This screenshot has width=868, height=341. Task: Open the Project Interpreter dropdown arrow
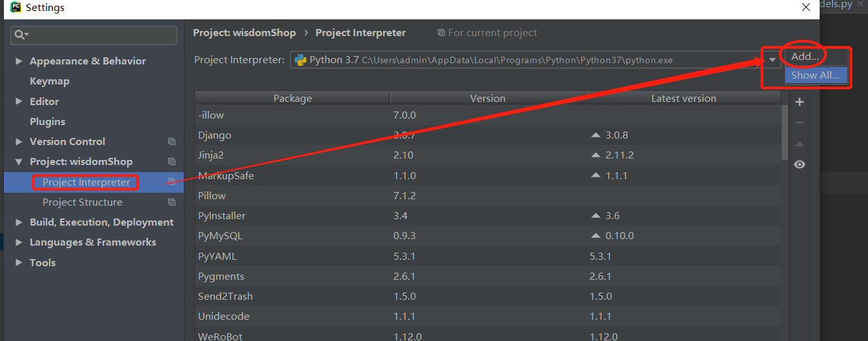click(772, 61)
